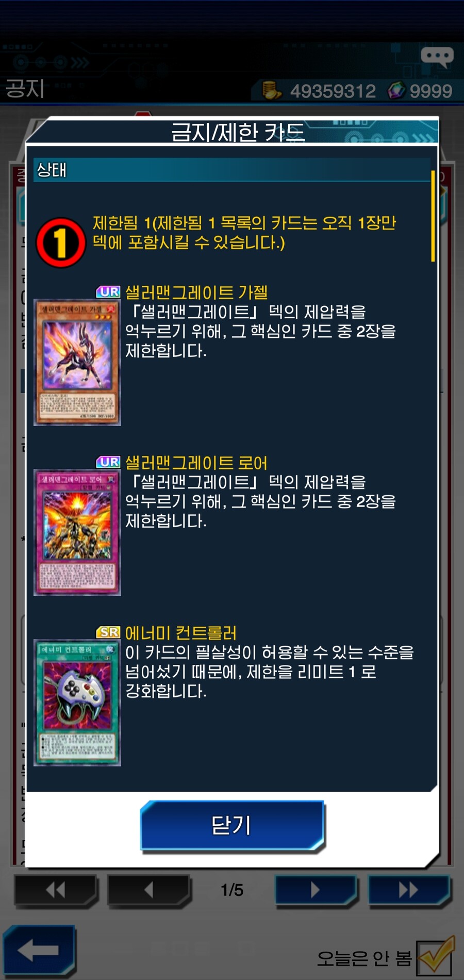Go to the previous notice page
464x980 pixels.
click(148, 890)
